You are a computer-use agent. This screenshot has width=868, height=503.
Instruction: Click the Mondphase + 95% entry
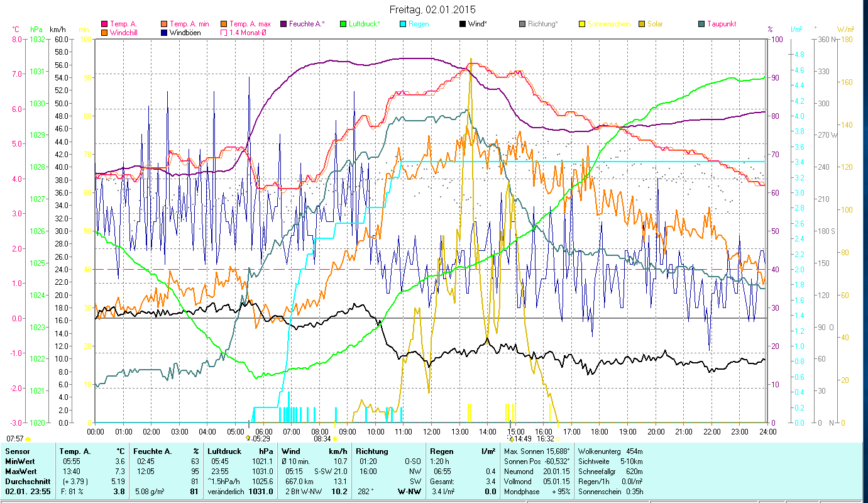[x=537, y=492]
